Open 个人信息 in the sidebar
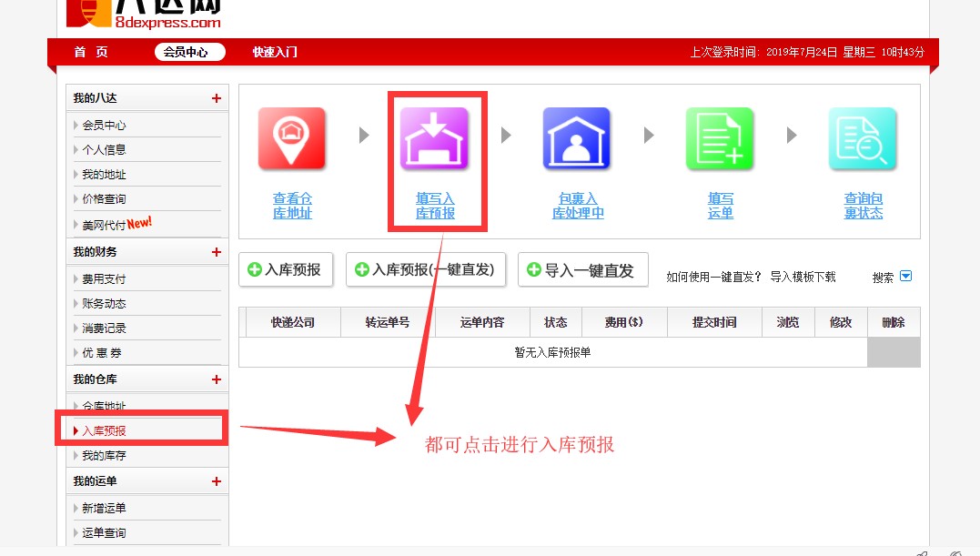 pyautogui.click(x=104, y=150)
